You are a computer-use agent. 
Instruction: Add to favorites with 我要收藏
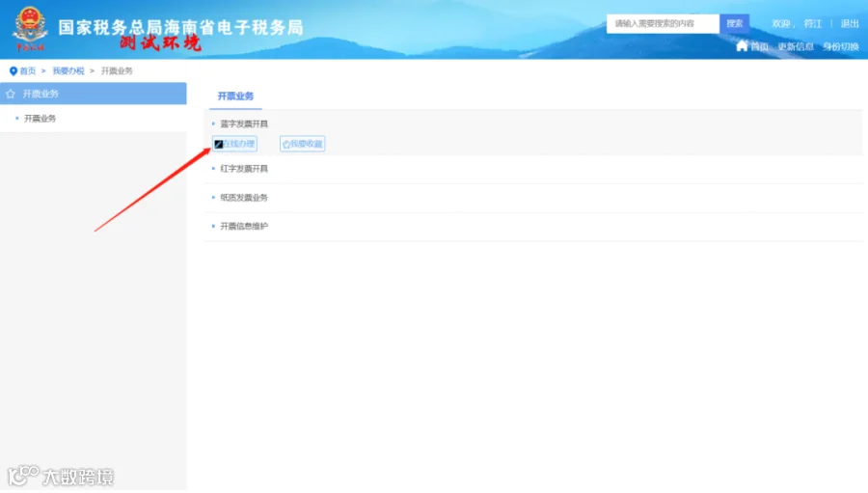click(302, 144)
